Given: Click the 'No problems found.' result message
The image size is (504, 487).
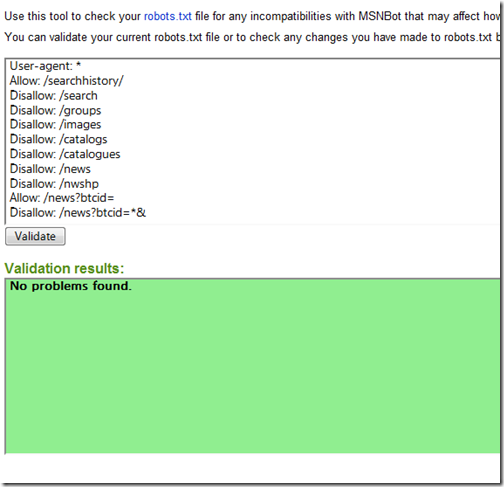Looking at the screenshot, I should pos(71,286).
